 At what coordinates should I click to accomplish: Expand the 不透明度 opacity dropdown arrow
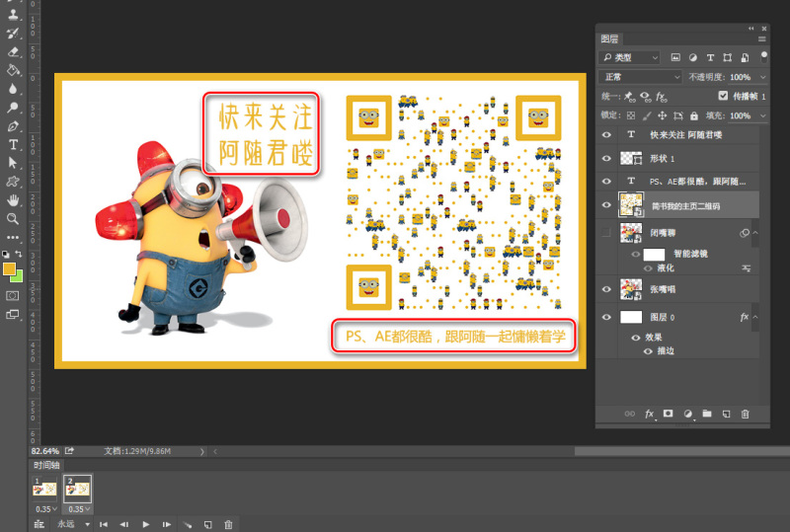(763, 77)
